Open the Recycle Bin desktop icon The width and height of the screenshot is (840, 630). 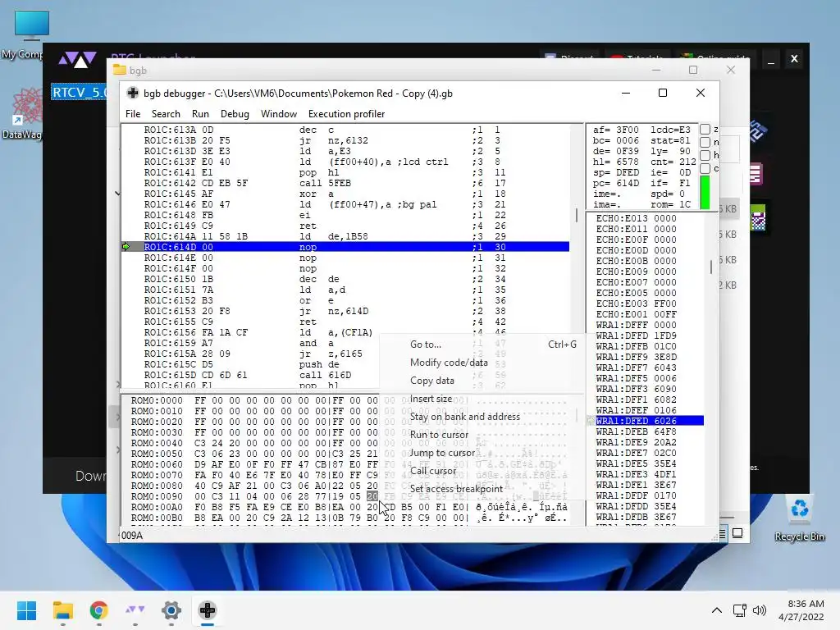(799, 518)
